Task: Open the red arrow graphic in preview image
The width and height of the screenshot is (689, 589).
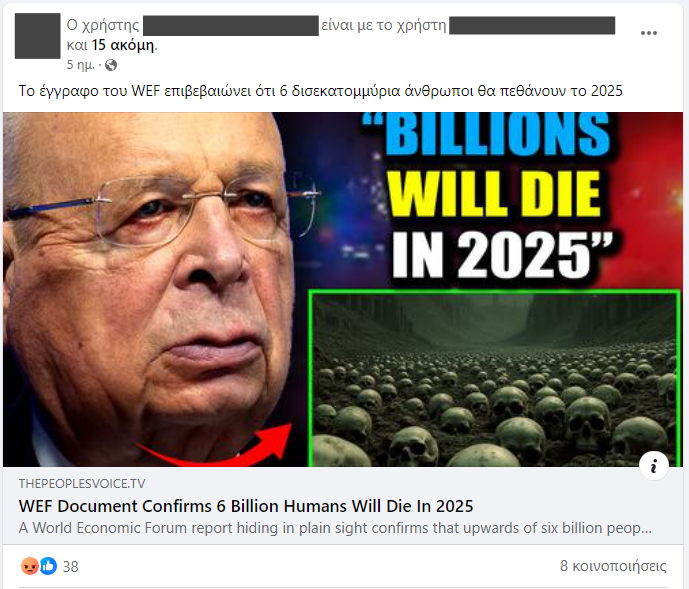Action: 215,445
